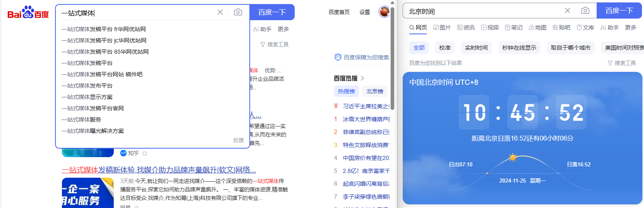Select the 美国时间对照表 filter chip
Screen dimensions: 644x208
(x=623, y=48)
